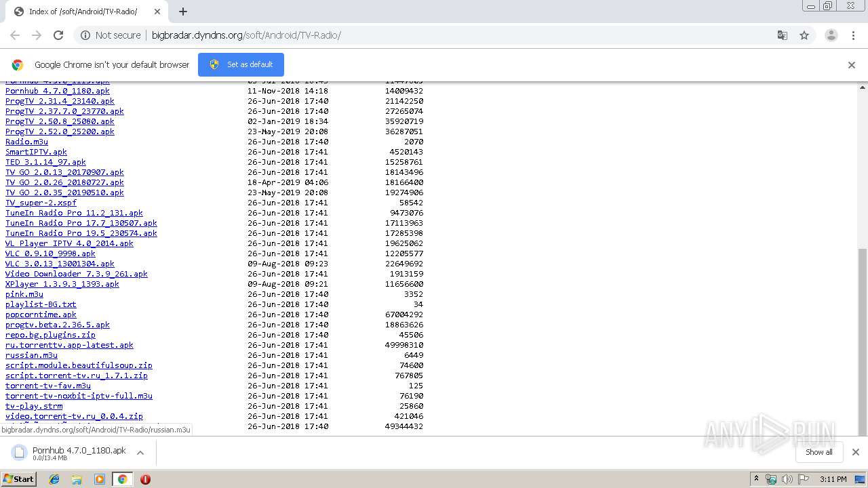Download TV_GO_2.0.13_20170907.apk
Image resolution: width=868 pixels, height=488 pixels.
click(x=64, y=172)
